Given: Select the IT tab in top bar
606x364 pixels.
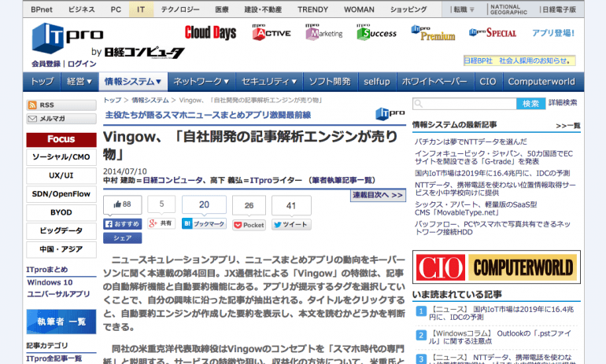Looking at the screenshot, I should pyautogui.click(x=141, y=9).
